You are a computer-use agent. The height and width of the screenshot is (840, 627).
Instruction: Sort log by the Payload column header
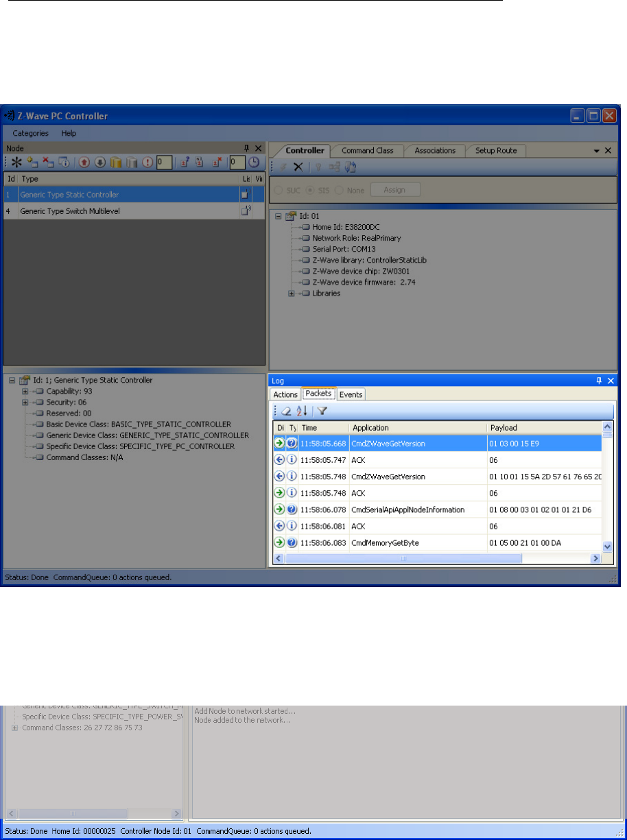pos(544,427)
